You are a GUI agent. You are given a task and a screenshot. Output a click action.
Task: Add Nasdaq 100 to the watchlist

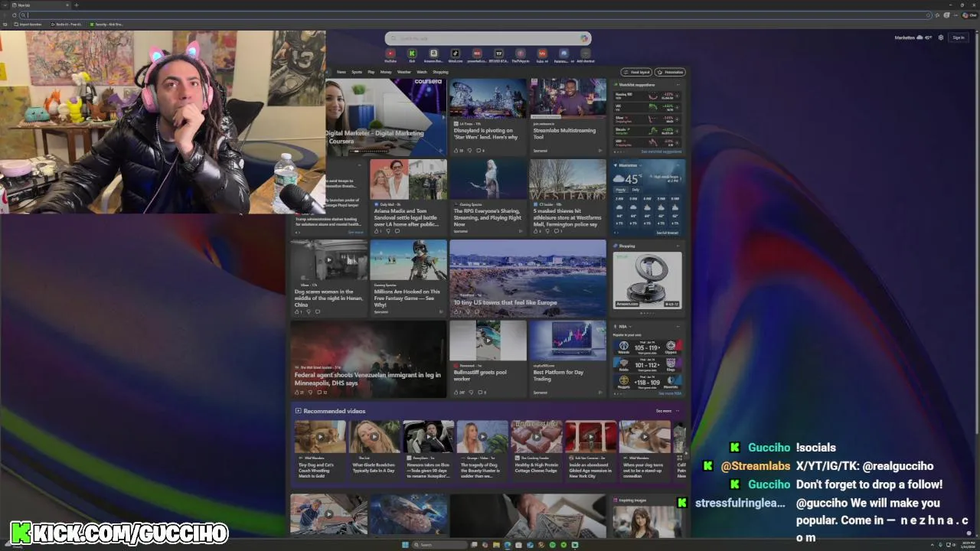tap(677, 96)
